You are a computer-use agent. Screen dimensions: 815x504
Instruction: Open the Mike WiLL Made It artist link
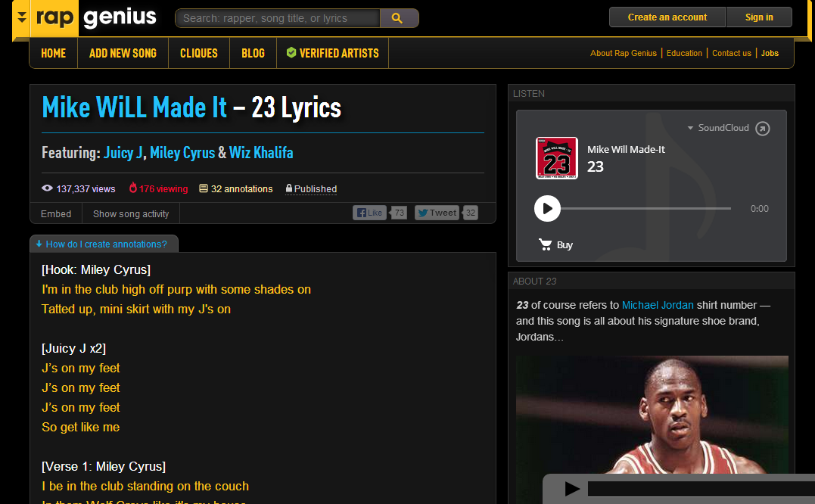point(134,107)
